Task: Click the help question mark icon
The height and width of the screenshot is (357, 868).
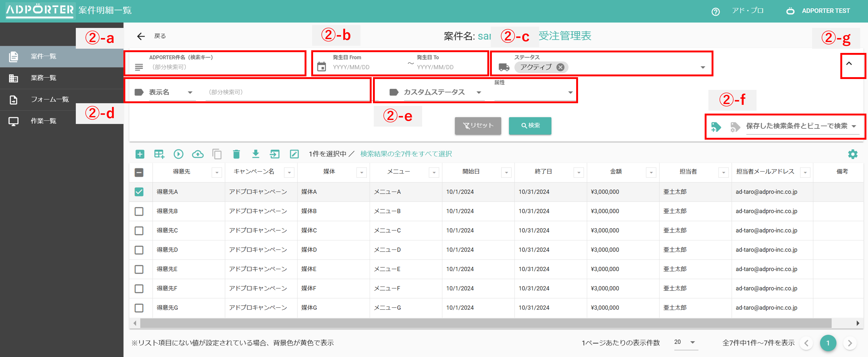Action: 715,12
